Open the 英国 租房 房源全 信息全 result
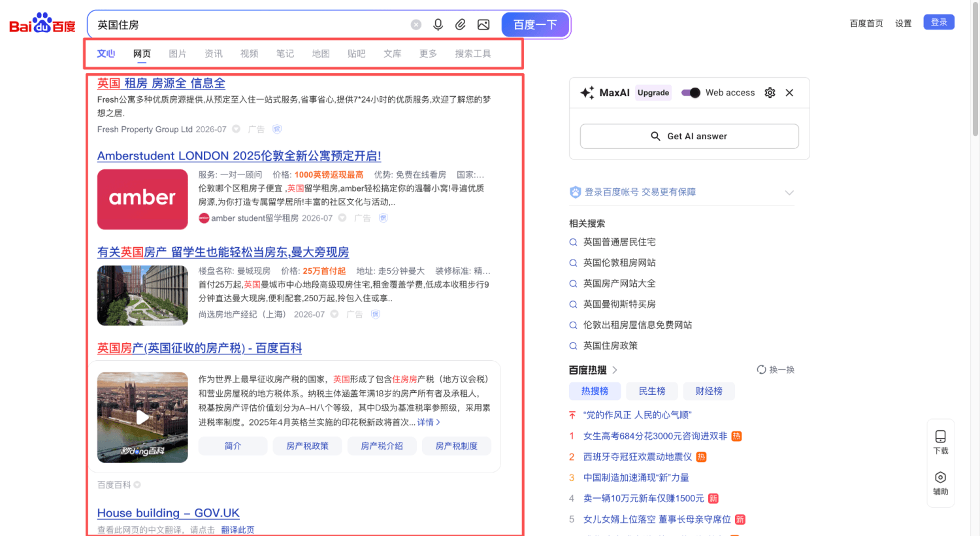Image resolution: width=980 pixels, height=536 pixels. [161, 83]
